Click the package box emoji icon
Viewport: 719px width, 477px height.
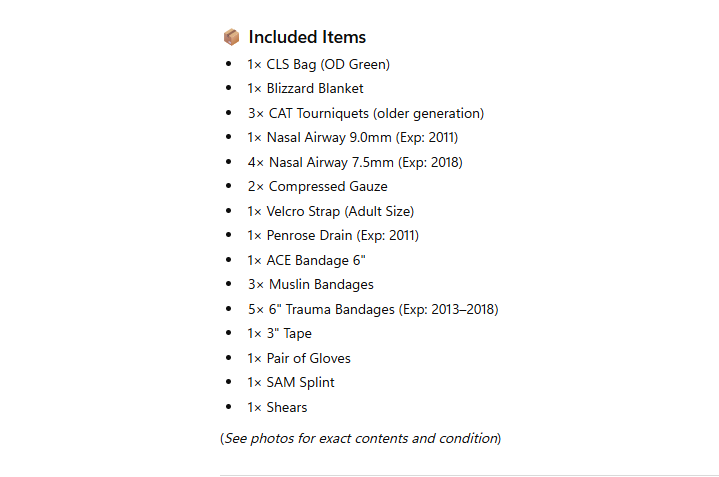(x=231, y=37)
